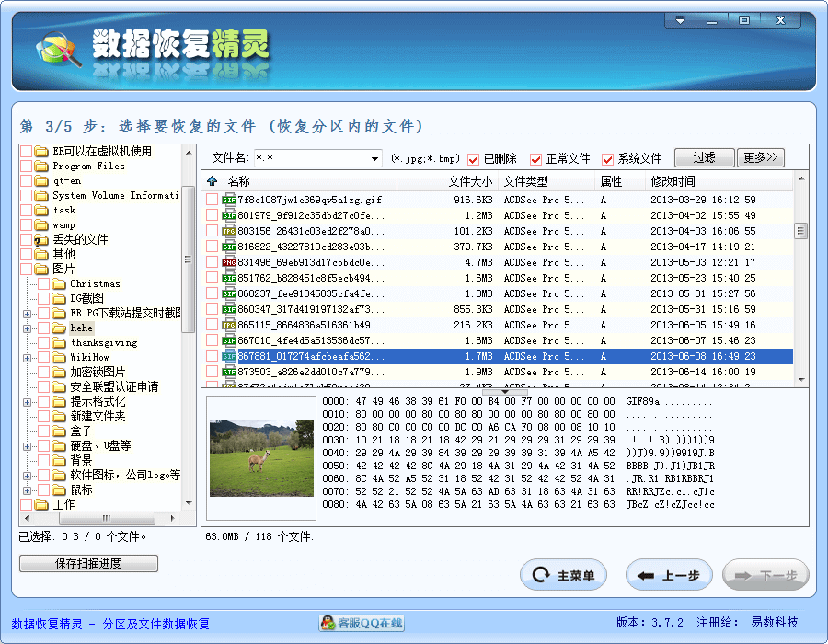Click the up-folder arrow icon beside 名称
The height and width of the screenshot is (644, 828).
(213, 181)
